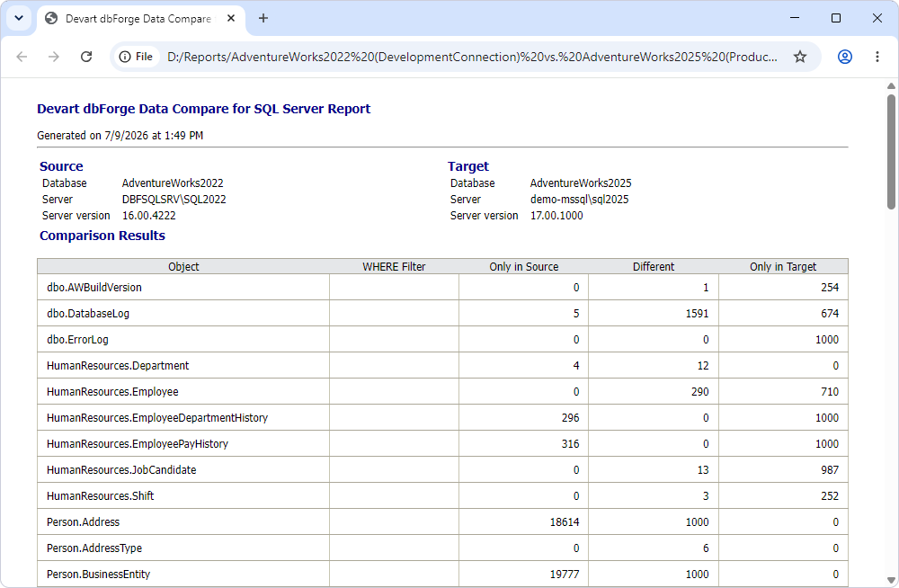Open the tab search dropdown arrow
The image size is (899, 588).
click(x=19, y=18)
